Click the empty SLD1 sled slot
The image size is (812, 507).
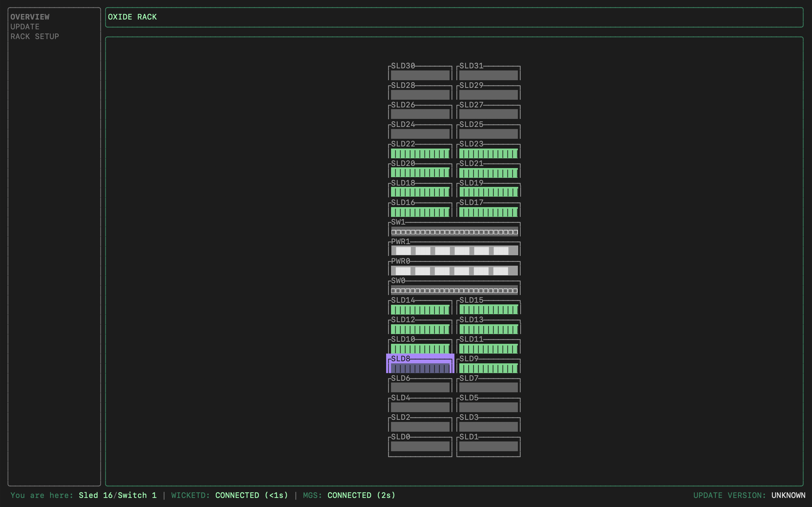click(x=488, y=446)
